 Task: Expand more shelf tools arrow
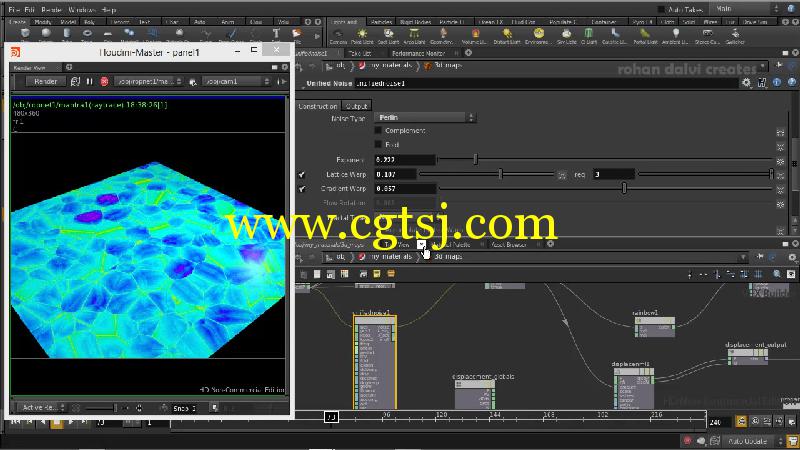(317, 36)
